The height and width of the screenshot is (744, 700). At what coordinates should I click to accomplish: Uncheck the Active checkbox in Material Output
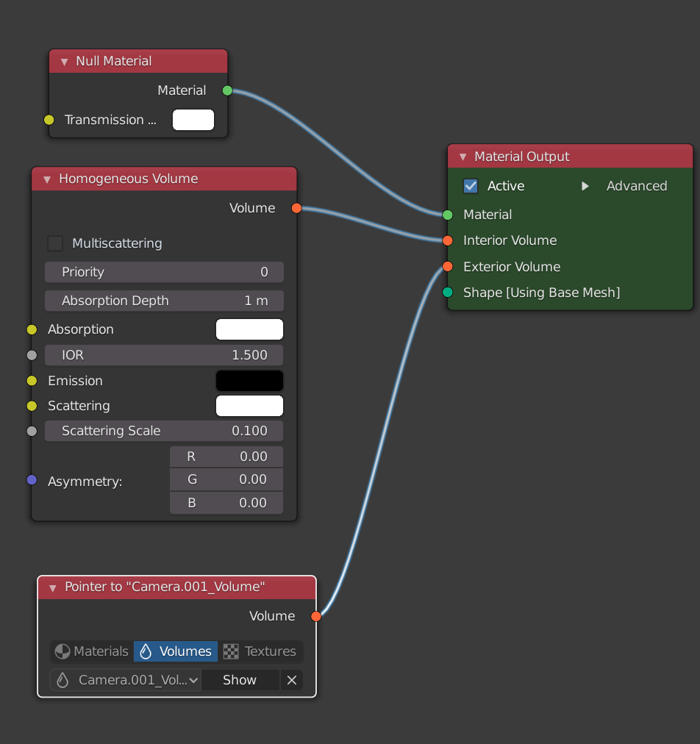[471, 186]
